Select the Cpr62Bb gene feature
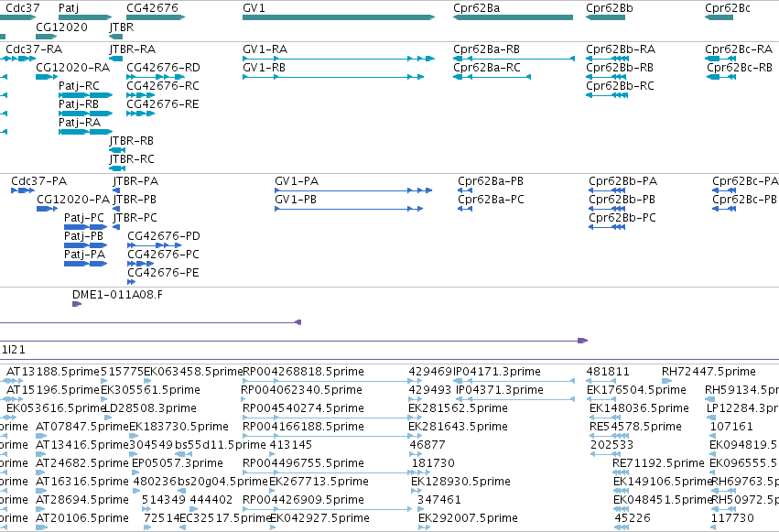 [605, 17]
